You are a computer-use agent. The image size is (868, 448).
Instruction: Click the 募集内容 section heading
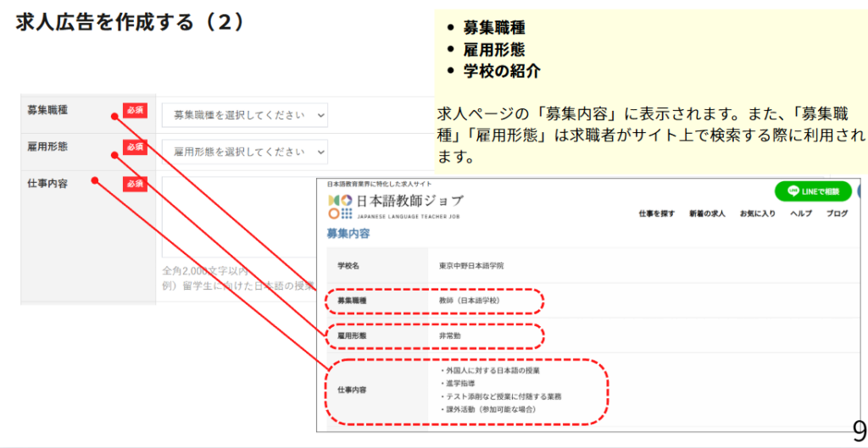[x=348, y=233]
